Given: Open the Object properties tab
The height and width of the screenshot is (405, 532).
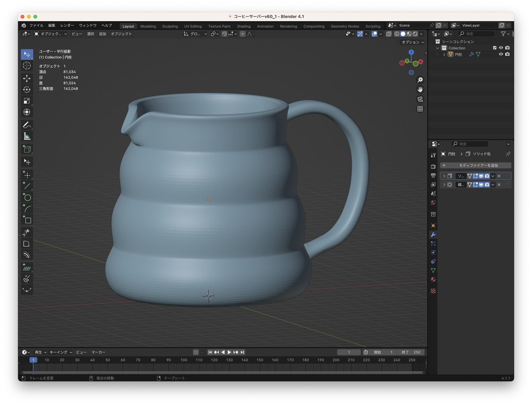Looking at the screenshot, I should click(433, 226).
